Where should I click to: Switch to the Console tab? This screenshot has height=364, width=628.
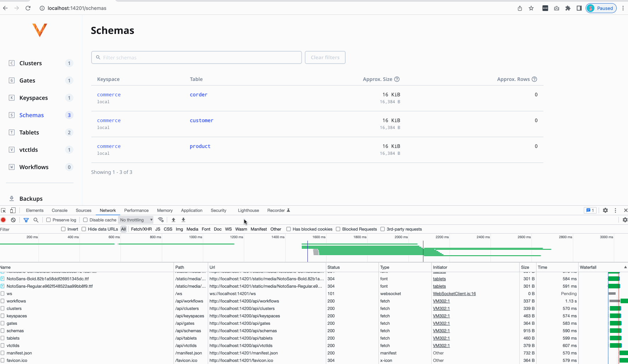click(x=59, y=210)
